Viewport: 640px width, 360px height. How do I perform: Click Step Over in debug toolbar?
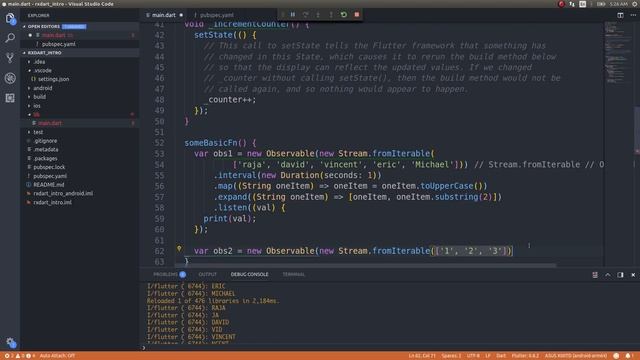coord(305,15)
